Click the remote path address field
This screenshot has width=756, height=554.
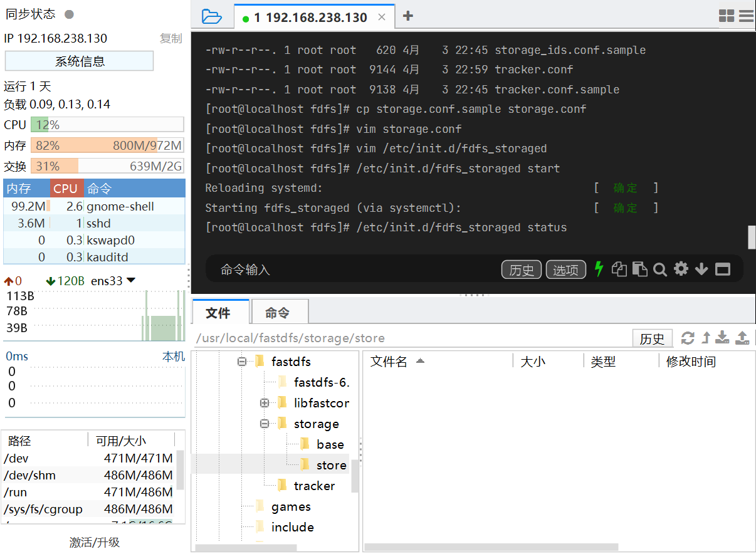(411, 338)
